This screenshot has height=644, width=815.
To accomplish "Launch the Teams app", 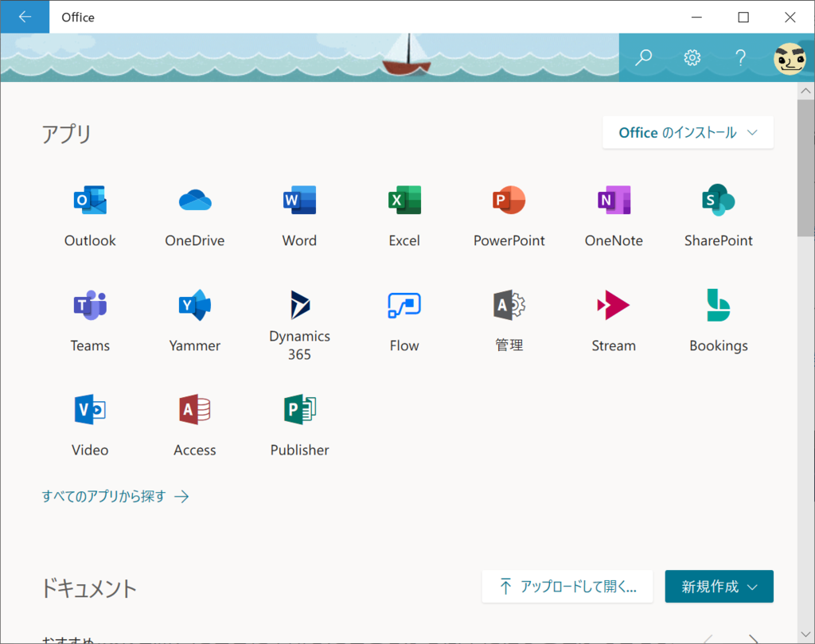I will pos(90,322).
